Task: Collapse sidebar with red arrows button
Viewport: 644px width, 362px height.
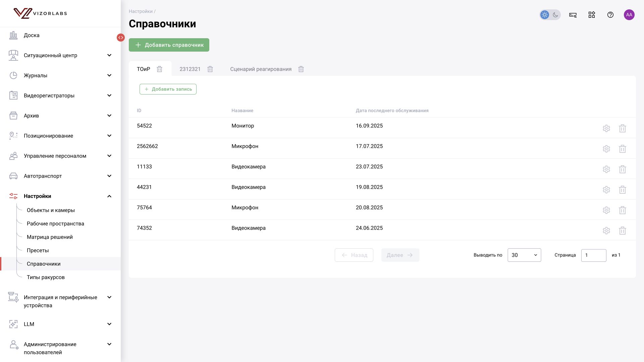Action: pos(121,38)
